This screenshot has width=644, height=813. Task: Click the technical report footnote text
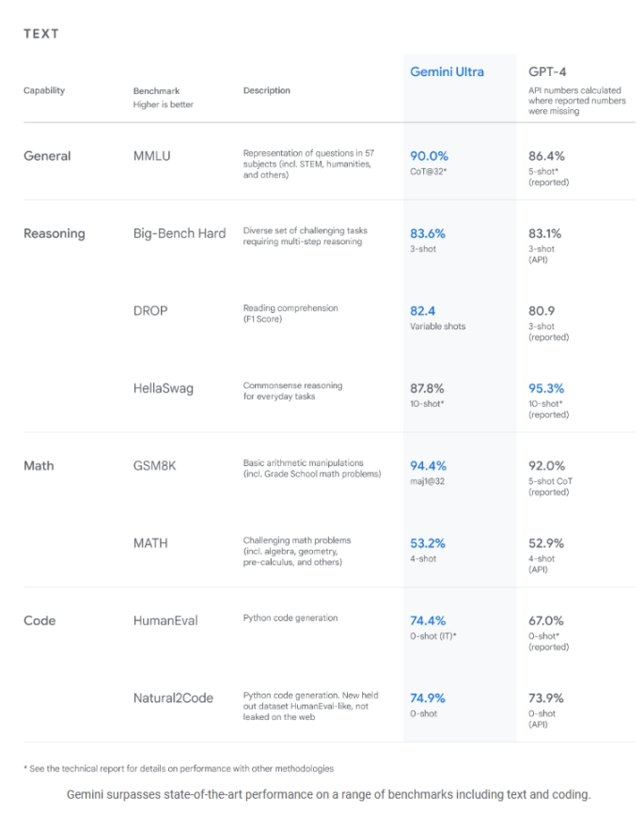click(179, 769)
